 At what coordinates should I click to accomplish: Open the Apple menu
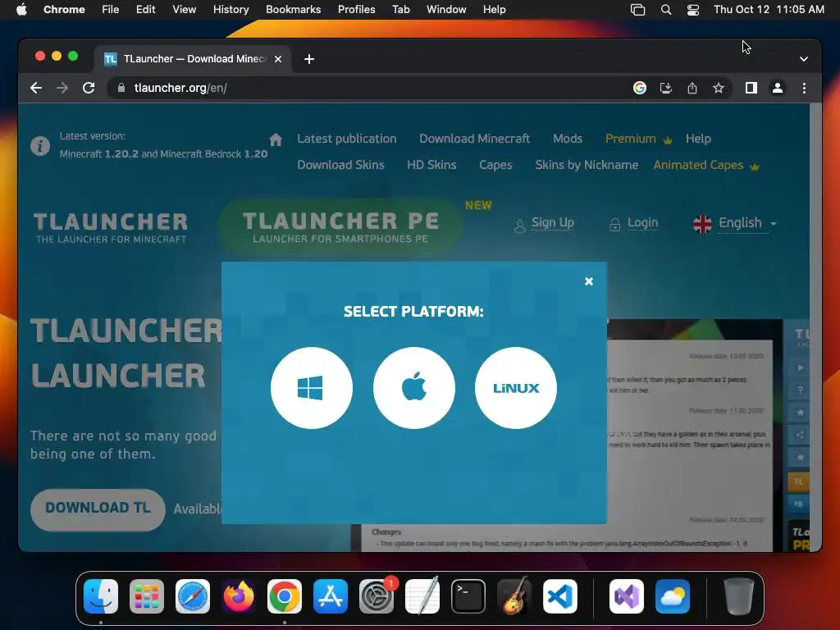click(x=21, y=9)
